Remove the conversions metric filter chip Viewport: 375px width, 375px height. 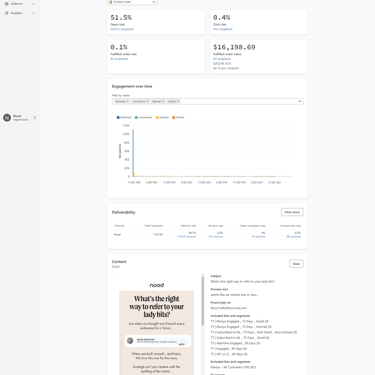click(x=147, y=101)
